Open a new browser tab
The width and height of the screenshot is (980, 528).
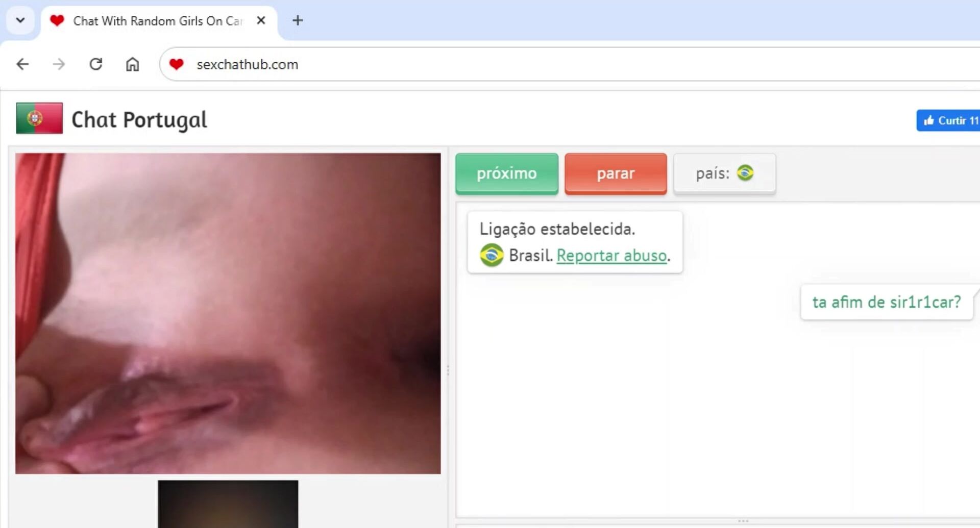tap(298, 20)
